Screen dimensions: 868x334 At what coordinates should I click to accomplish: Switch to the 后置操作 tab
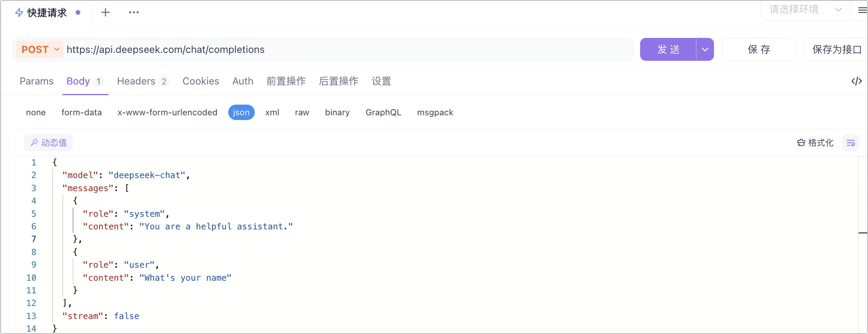339,81
